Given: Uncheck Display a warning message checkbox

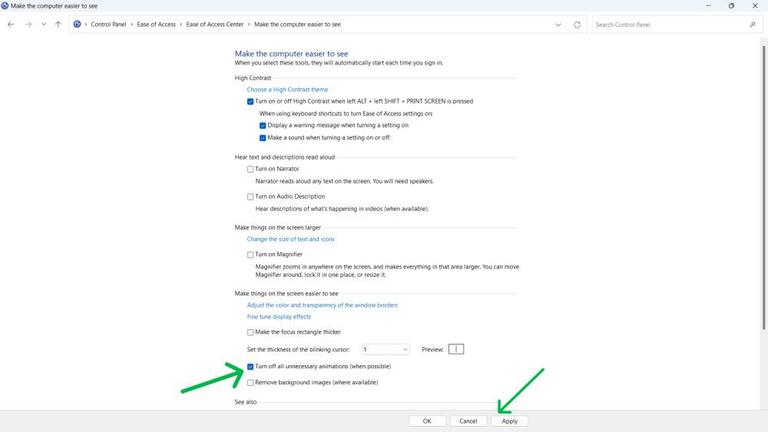Looking at the screenshot, I should point(263,125).
